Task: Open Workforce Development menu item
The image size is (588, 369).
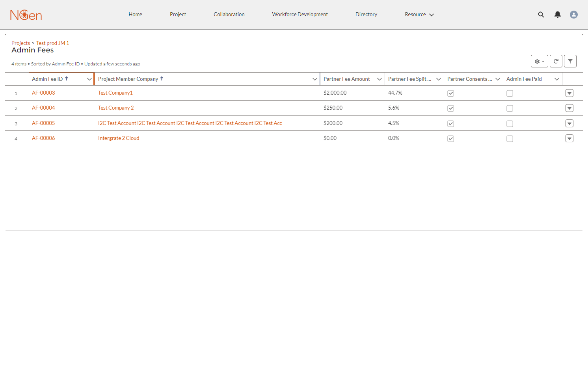Action: 300,14
